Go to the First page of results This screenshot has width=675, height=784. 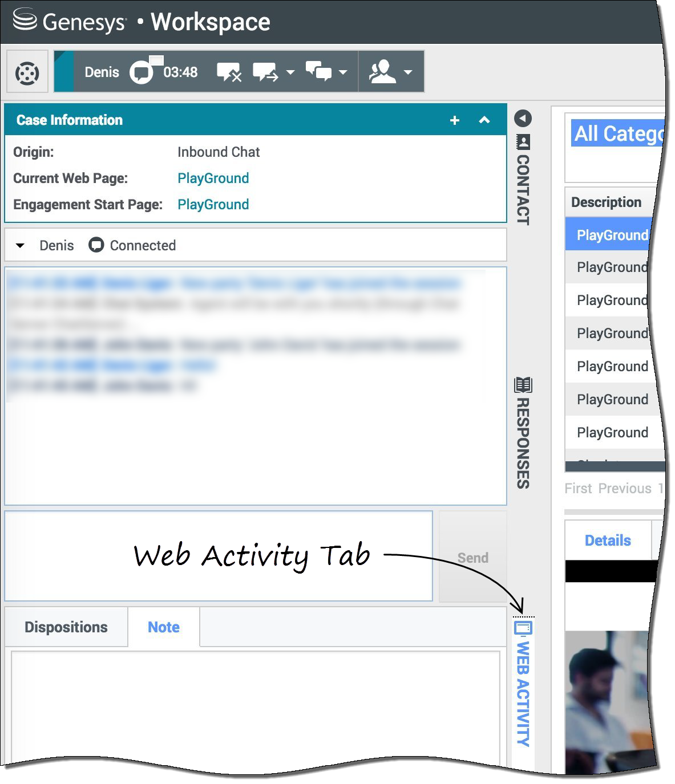[578, 489]
